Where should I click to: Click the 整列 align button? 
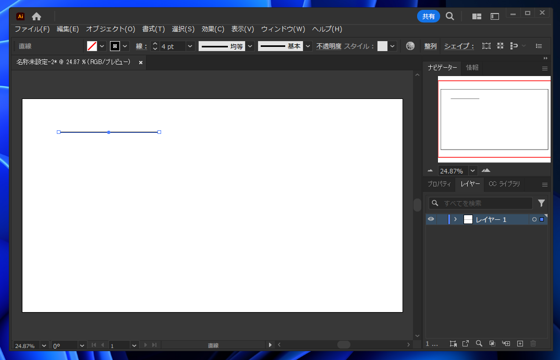(430, 46)
